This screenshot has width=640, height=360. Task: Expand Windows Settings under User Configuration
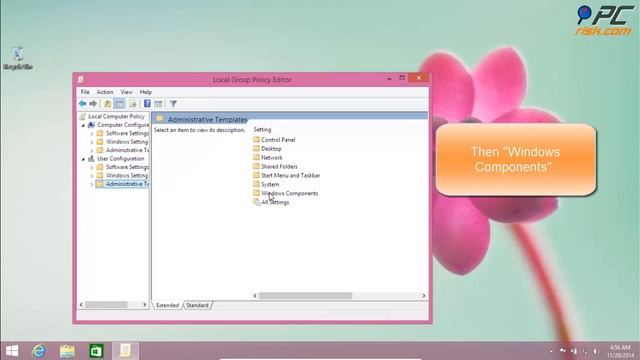92,176
